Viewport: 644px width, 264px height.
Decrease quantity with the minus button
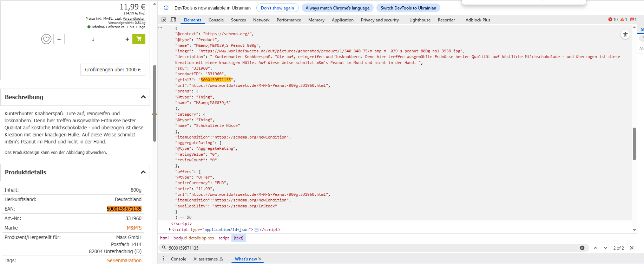pyautogui.click(x=59, y=39)
